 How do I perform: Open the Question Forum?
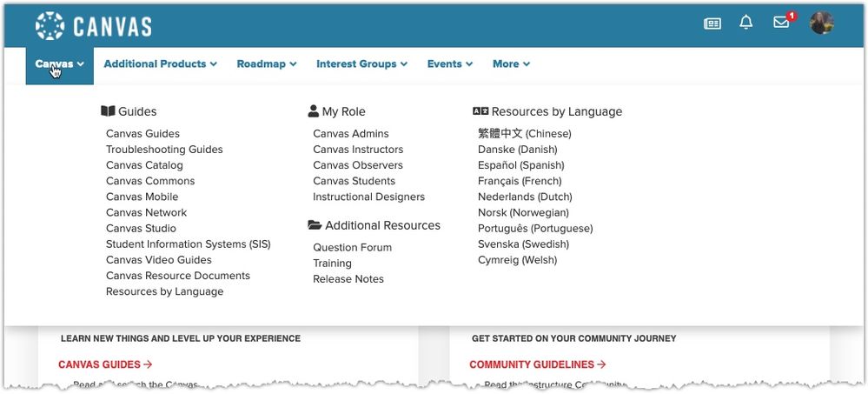(x=353, y=248)
